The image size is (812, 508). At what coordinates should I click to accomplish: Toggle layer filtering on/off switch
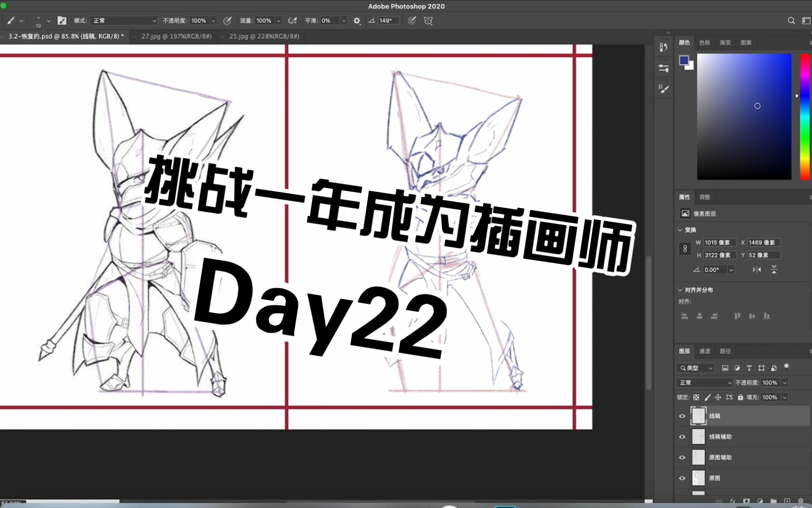[786, 367]
